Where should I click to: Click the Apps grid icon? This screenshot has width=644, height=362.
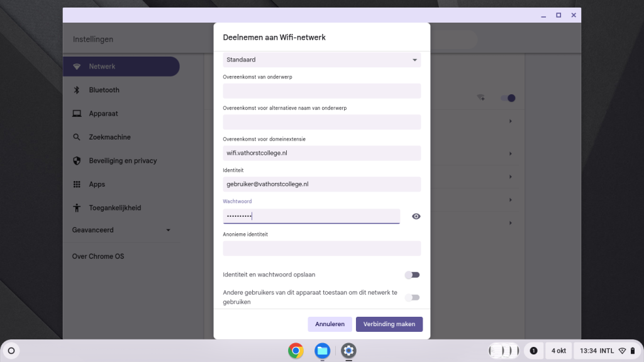click(77, 184)
